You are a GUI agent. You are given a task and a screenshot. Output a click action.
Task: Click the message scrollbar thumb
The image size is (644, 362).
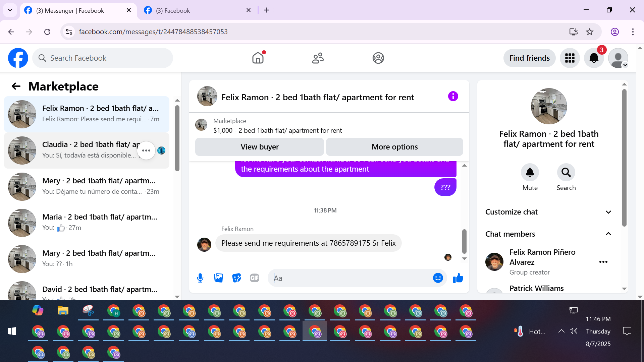(x=464, y=241)
